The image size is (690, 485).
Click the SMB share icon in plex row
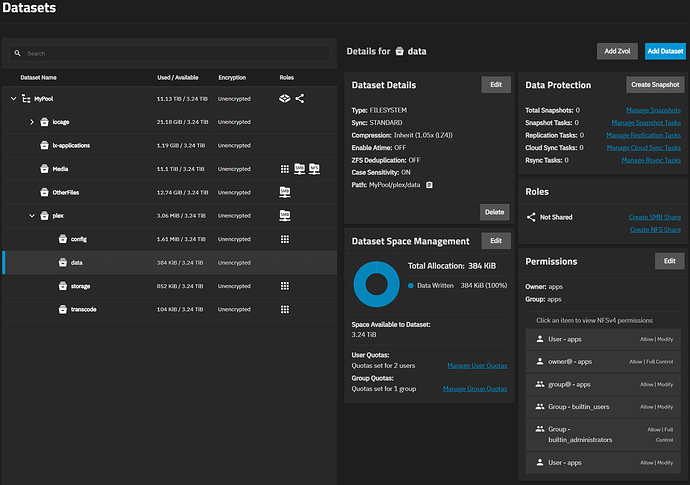click(285, 216)
